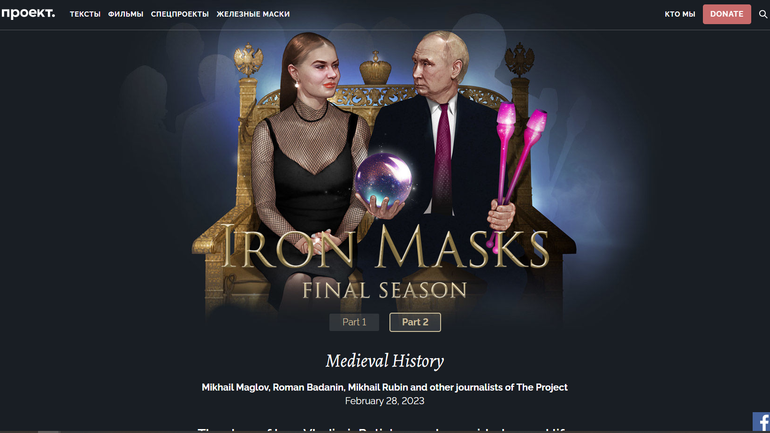Open the ФИЛЬМЫ menu item
Screen dimensions: 770x433
point(126,14)
